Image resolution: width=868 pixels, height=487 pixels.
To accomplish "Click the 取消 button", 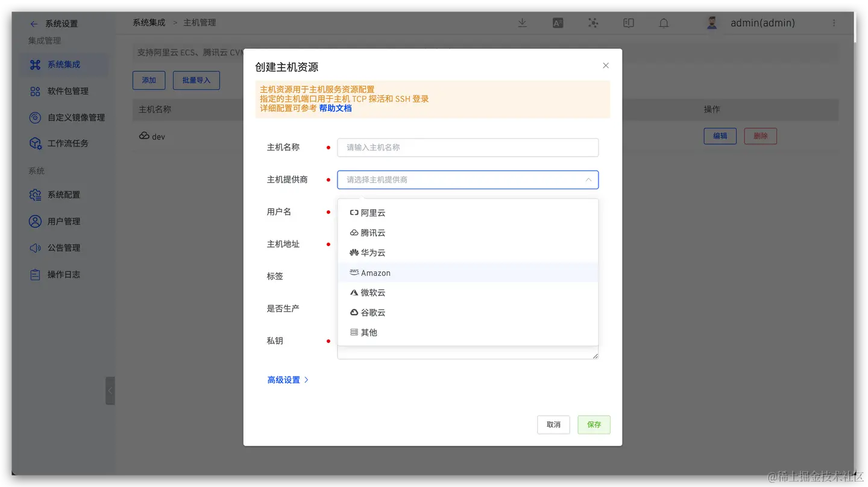I will (x=553, y=425).
